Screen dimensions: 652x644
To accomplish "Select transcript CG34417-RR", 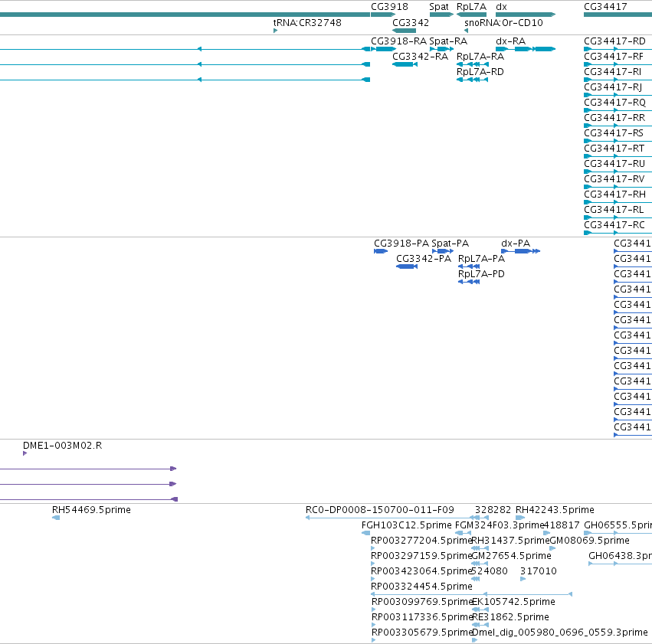I will pyautogui.click(x=614, y=118).
